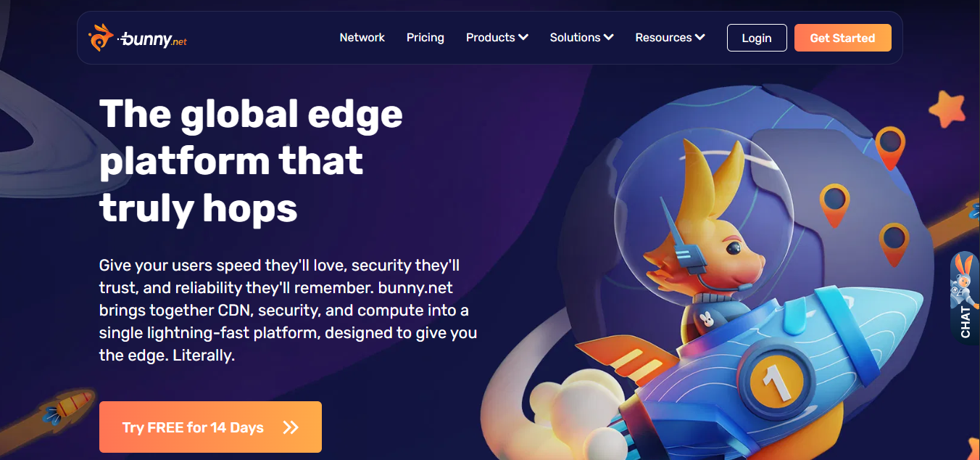Click the CHAT label on side widget
The height and width of the screenshot is (460, 980).
(966, 321)
